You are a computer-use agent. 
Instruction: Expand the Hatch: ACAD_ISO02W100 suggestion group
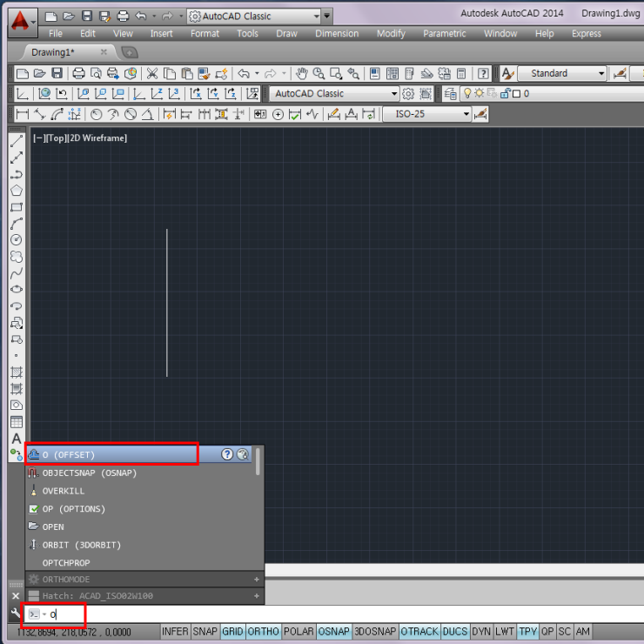(256, 595)
